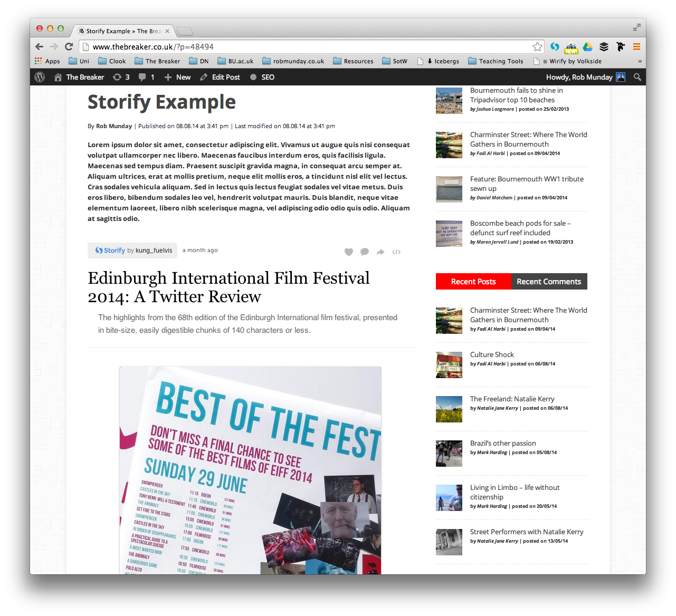
Task: Open Charminster Street thumbnail in Recent Posts
Action: [x=449, y=321]
